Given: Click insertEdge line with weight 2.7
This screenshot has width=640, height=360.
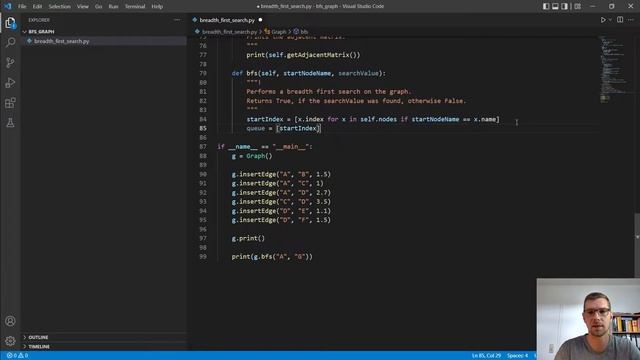Looking at the screenshot, I should click(x=281, y=193).
